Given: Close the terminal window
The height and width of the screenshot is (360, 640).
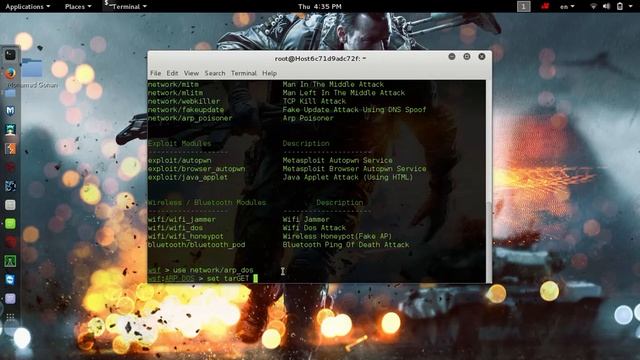Looking at the screenshot, I should click(482, 57).
